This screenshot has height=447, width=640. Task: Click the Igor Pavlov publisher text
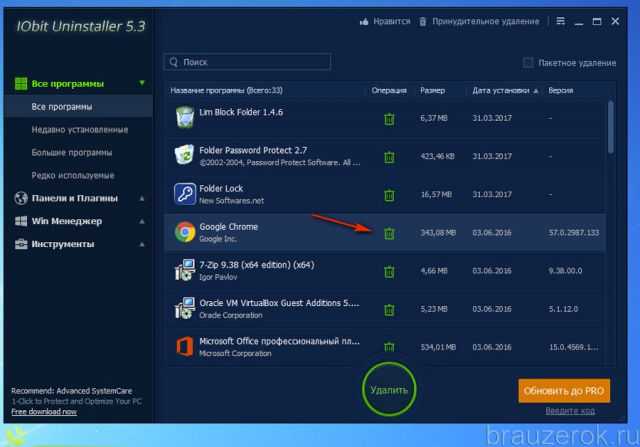coord(218,277)
